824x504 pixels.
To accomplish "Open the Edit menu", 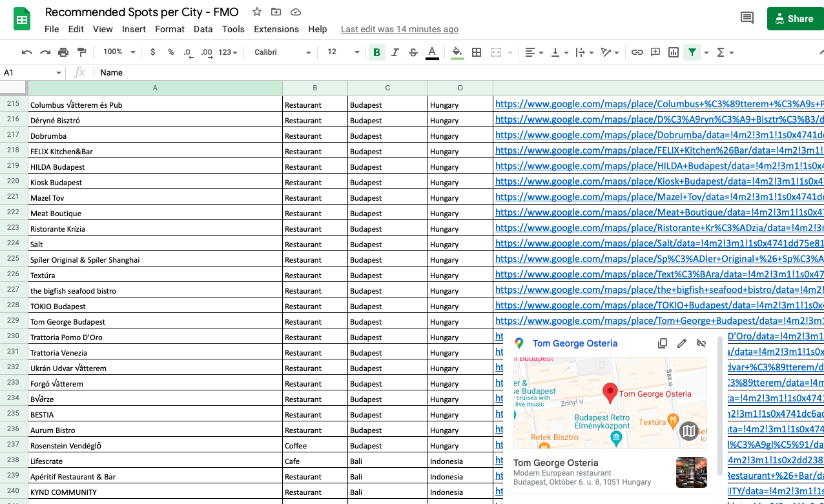I will point(76,29).
